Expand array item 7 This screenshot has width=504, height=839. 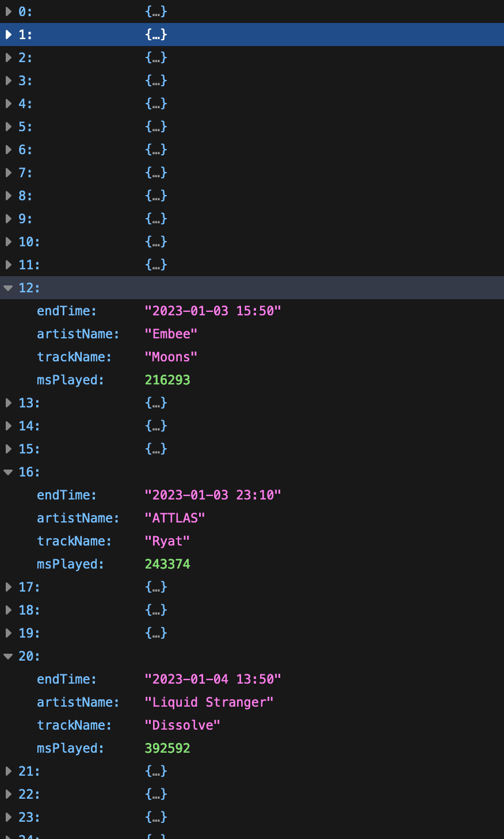click(x=9, y=173)
